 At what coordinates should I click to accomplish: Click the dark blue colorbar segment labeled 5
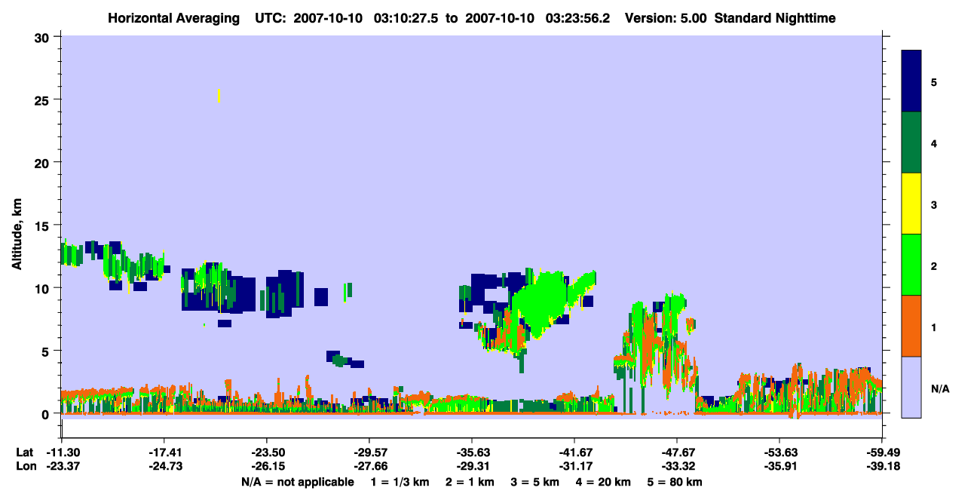tap(911, 81)
